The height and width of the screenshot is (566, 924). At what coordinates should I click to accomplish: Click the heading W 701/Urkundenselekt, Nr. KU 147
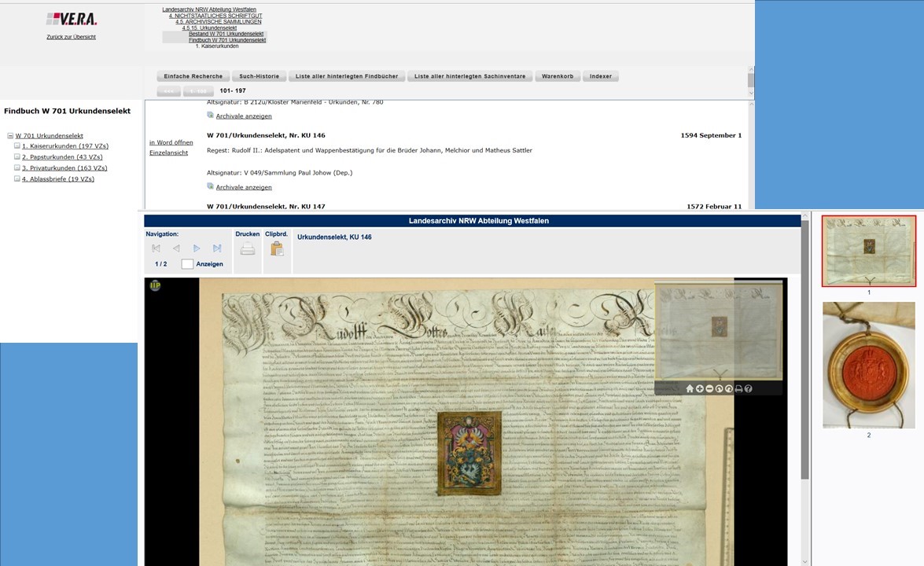click(x=266, y=206)
